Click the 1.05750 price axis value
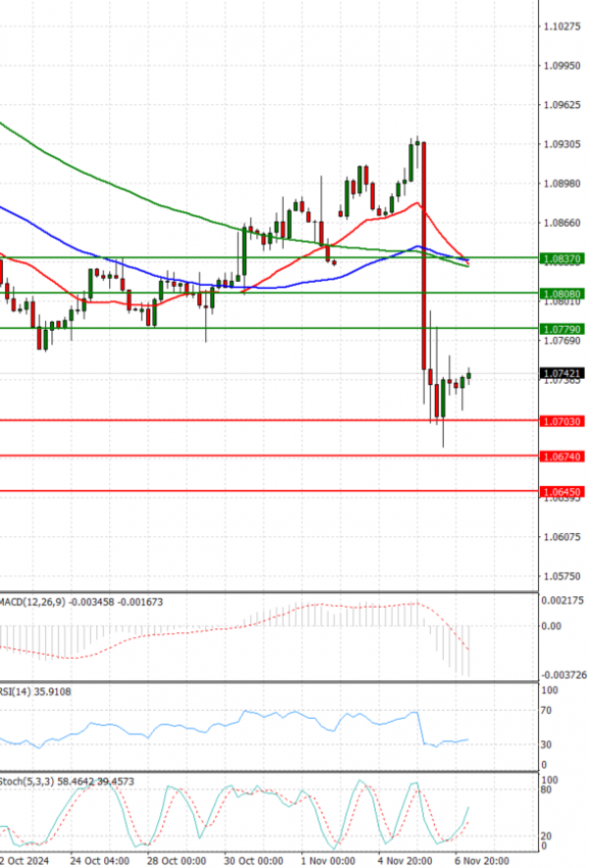 point(562,575)
